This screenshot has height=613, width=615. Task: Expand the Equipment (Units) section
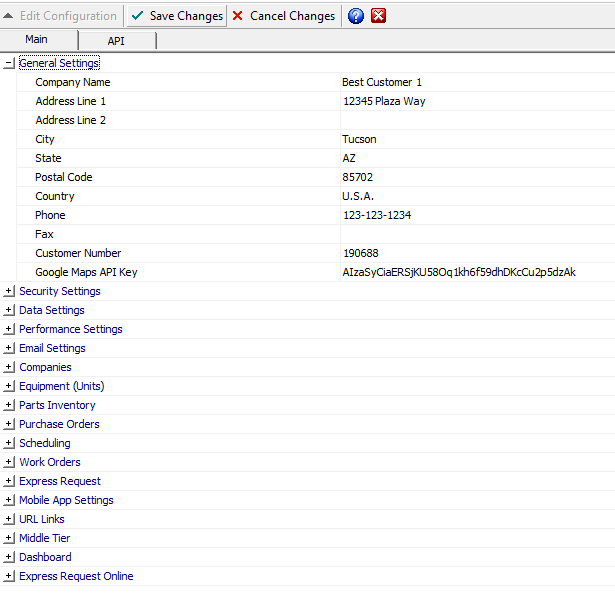pyautogui.click(x=9, y=386)
